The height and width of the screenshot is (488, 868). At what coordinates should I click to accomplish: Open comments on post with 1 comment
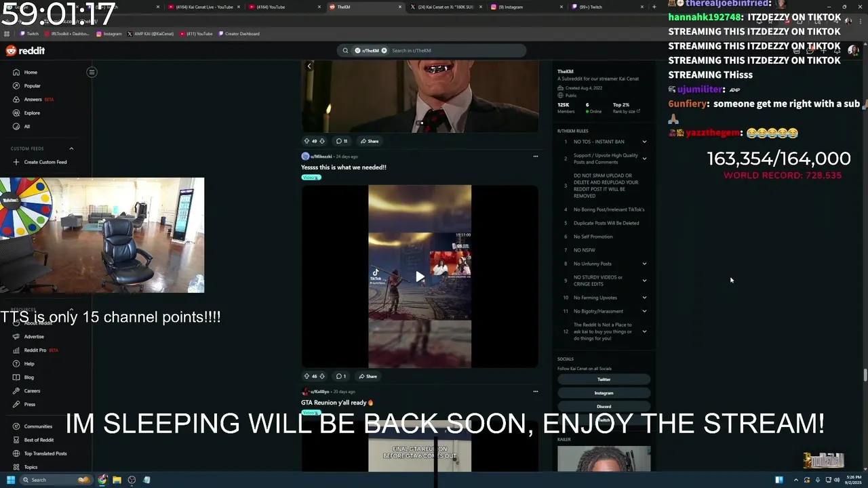coord(341,376)
